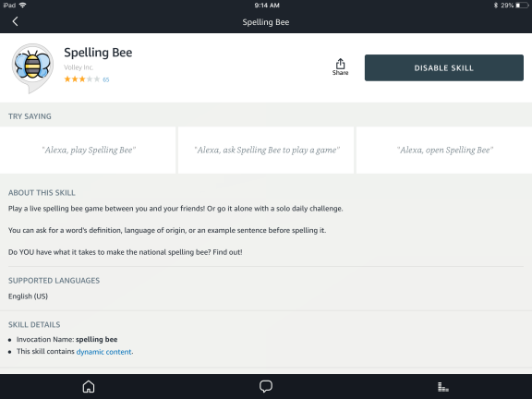
Task: Tap the Spelling Bee skill name heading
Action: (x=98, y=53)
